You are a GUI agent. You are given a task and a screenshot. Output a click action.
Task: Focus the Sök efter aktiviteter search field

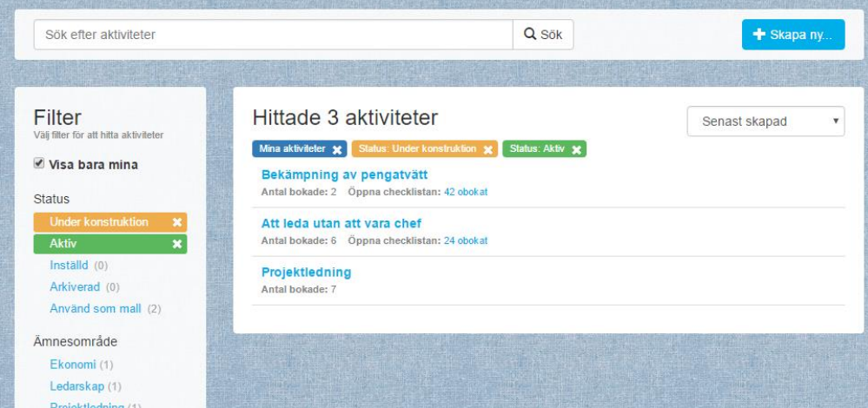click(x=274, y=34)
